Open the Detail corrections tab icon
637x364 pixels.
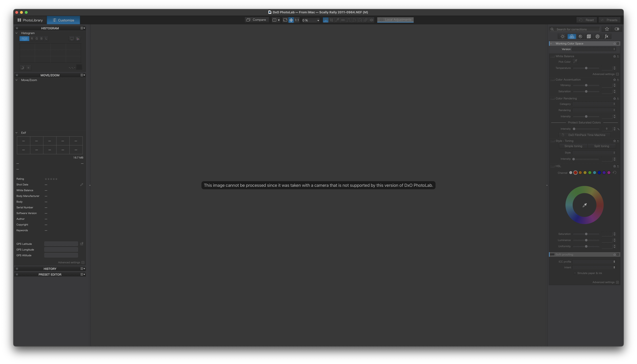580,36
